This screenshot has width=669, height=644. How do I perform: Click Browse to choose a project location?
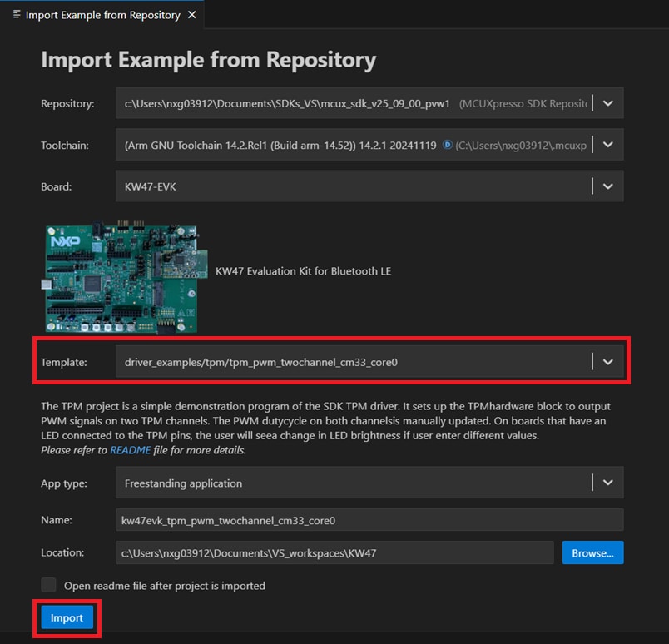(x=592, y=552)
